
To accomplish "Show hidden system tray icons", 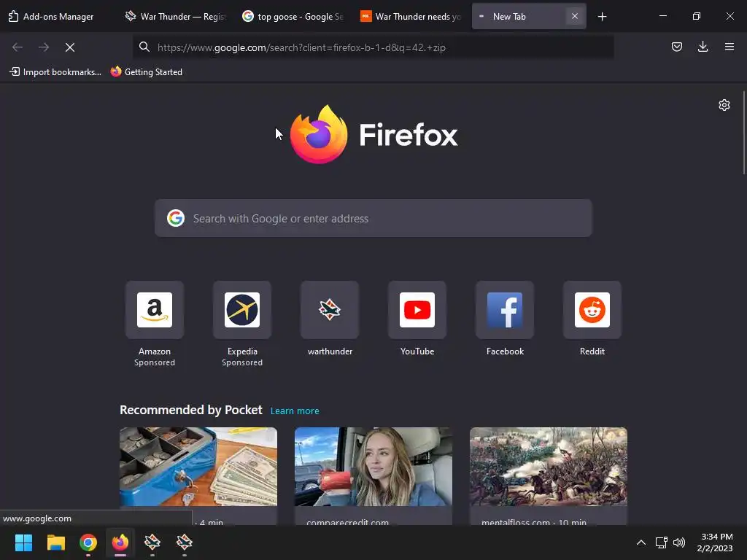I will [641, 542].
